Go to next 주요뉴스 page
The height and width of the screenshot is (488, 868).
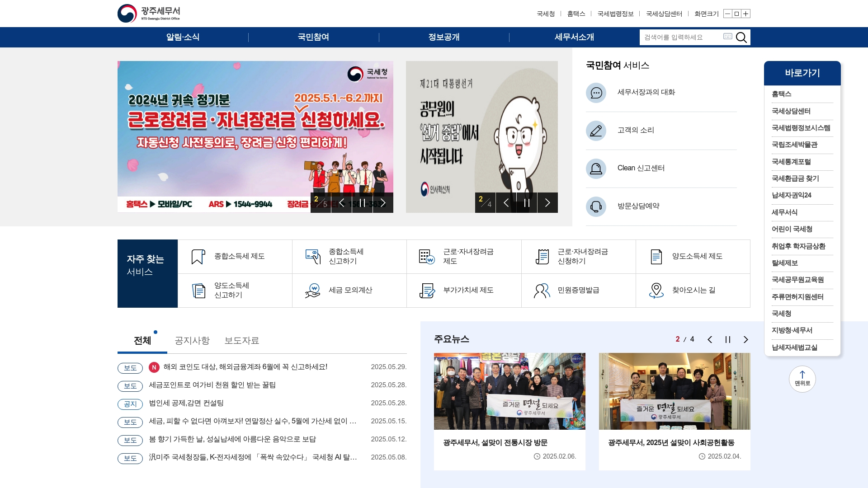pos(746,339)
